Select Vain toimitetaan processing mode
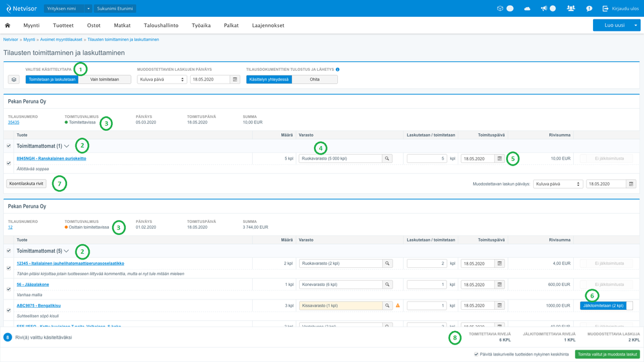 tap(104, 79)
